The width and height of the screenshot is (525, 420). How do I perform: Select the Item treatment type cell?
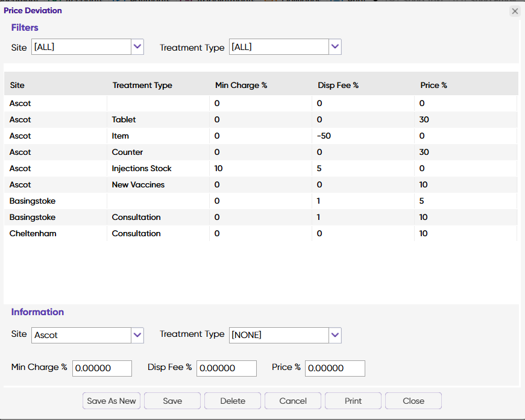[159, 136]
